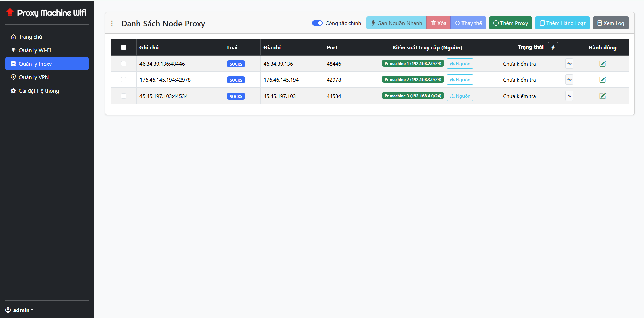Select checkbox for row 176.46.145.194:42978
The width and height of the screenshot is (644, 318).
pos(124,80)
